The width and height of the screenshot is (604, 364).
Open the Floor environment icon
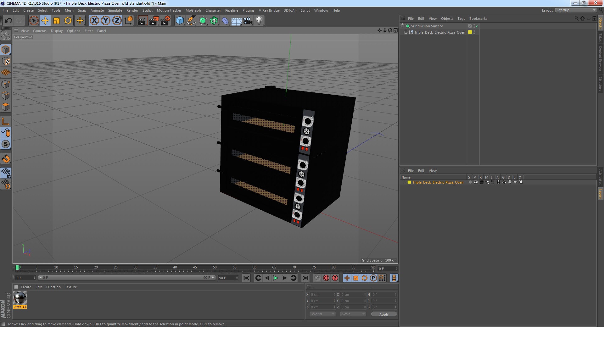point(237,21)
